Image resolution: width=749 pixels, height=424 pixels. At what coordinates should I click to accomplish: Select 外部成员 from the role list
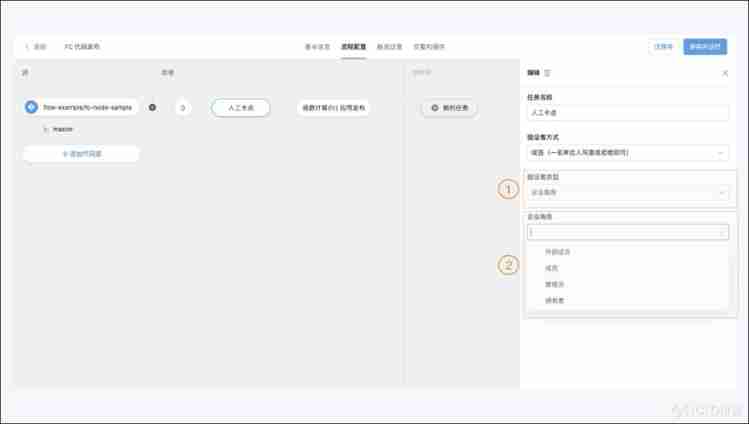point(557,252)
